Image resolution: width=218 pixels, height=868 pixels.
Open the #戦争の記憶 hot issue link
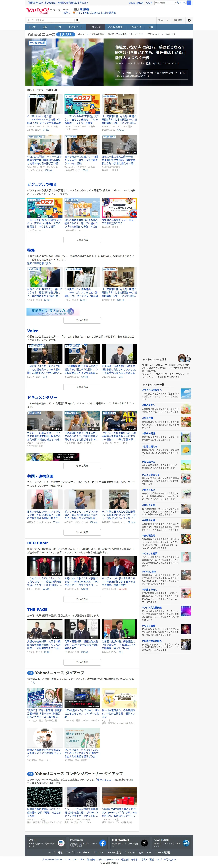(x=149, y=434)
